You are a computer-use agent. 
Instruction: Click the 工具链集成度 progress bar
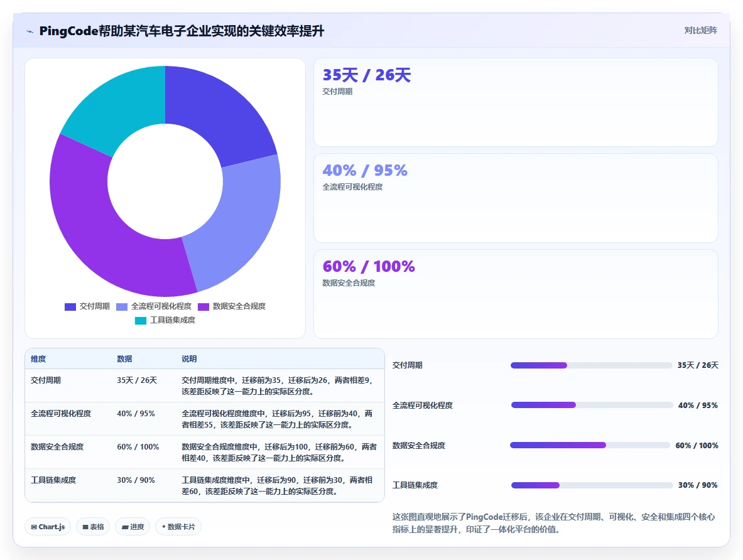point(592,485)
